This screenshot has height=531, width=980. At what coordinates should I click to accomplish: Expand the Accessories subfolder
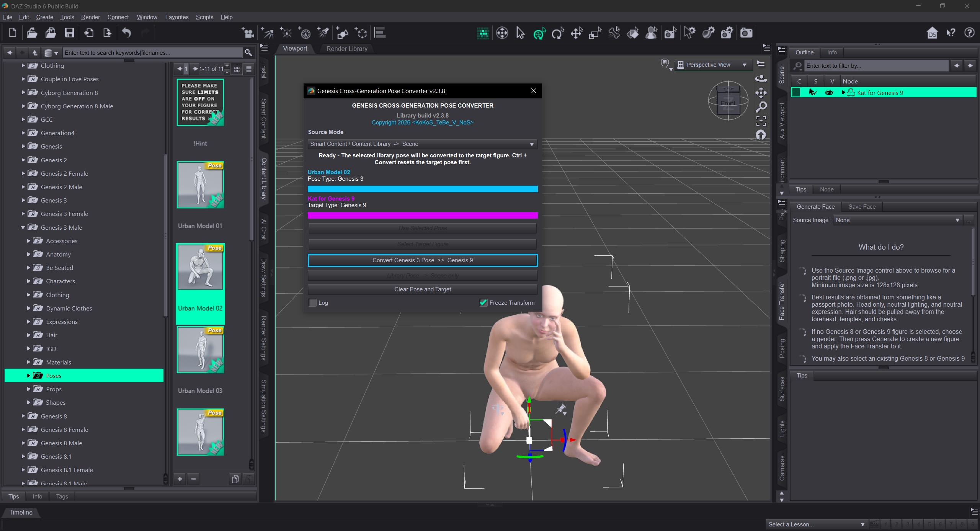[28, 241]
